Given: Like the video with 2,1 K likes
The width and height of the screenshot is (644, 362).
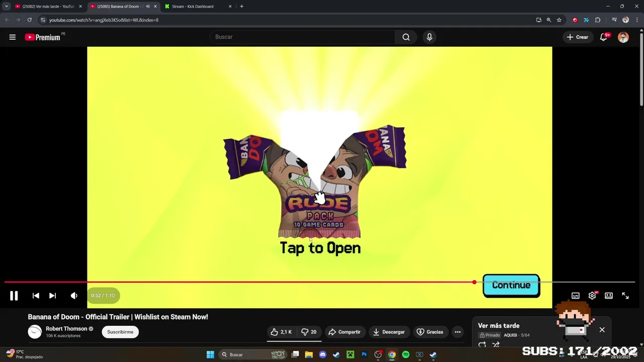Looking at the screenshot, I should tap(281, 332).
